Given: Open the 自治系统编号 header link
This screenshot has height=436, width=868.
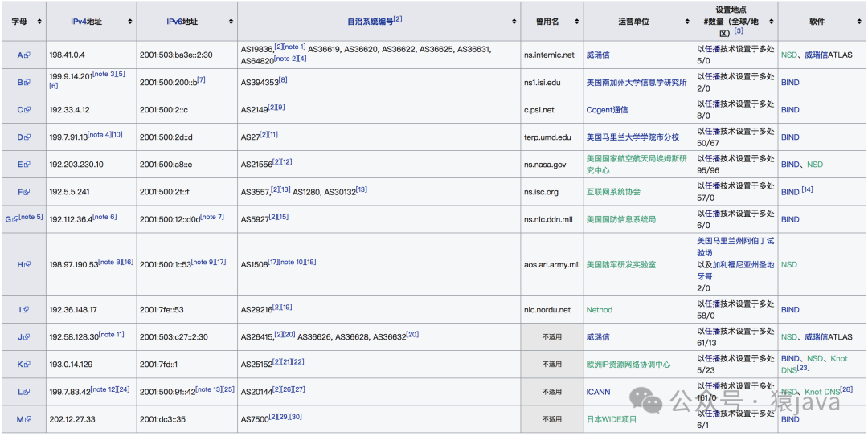Looking at the screenshot, I should [371, 22].
